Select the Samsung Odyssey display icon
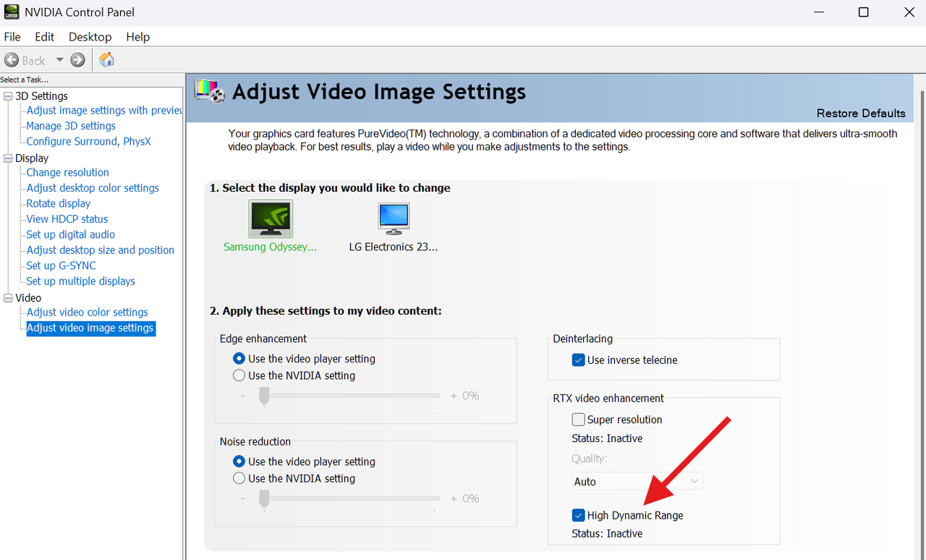Viewport: 926px width, 560px height. click(x=271, y=219)
